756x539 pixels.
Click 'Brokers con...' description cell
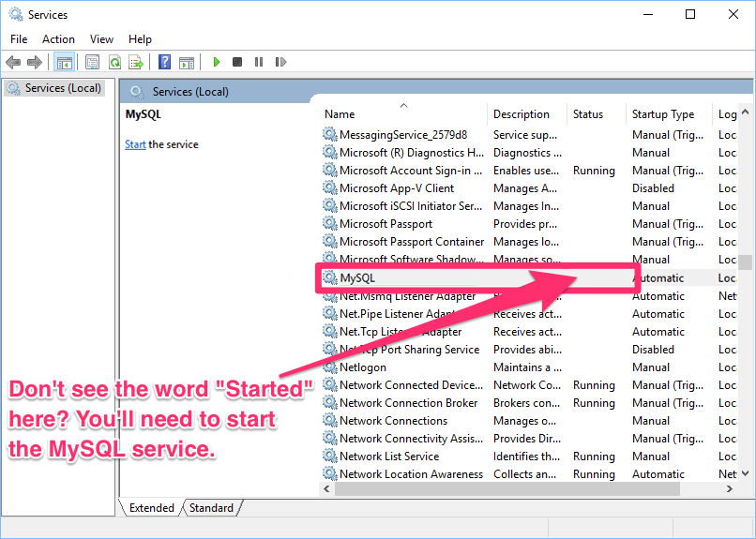(526, 403)
